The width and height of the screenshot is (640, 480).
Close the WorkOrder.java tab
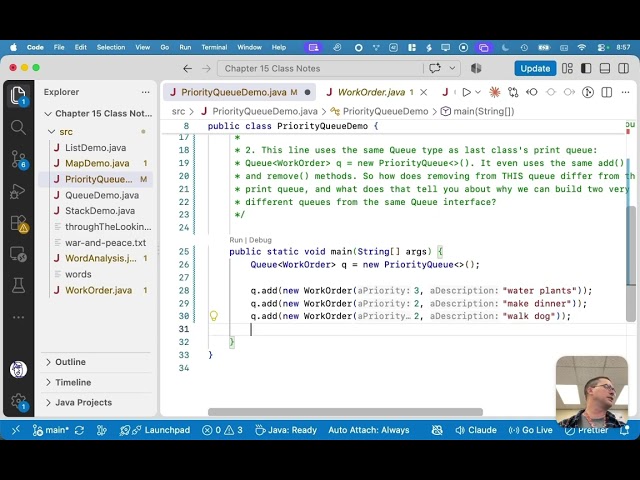424,92
